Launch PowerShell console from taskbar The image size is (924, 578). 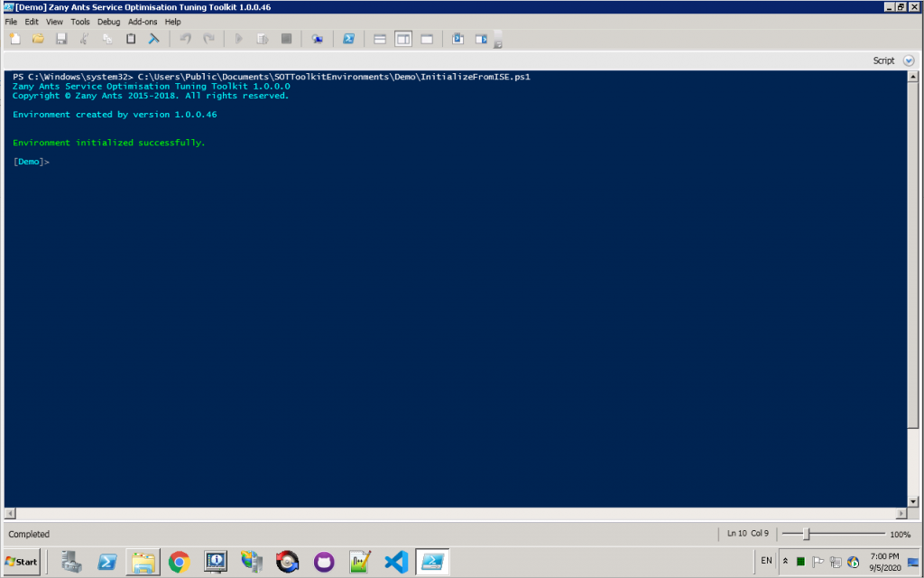106,562
